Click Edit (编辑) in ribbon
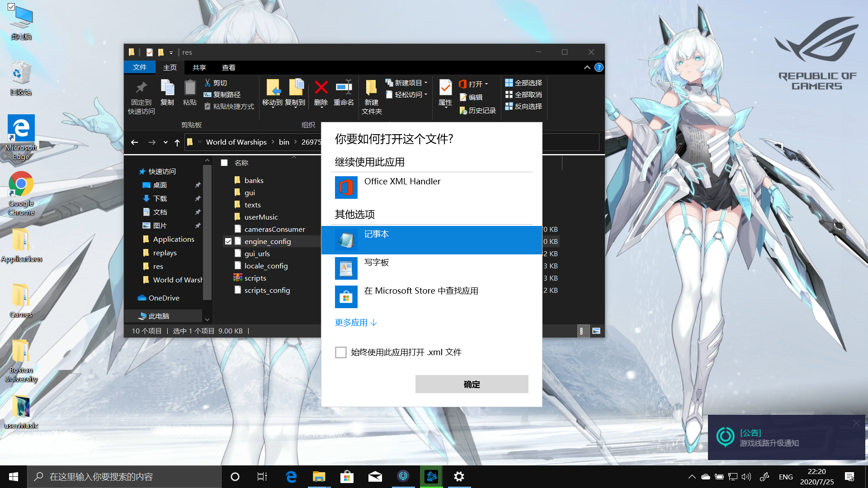 pos(471,97)
